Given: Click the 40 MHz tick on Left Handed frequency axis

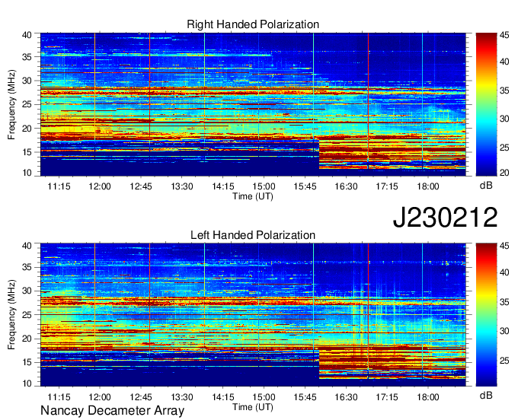Looking at the screenshot, I should point(27,246).
